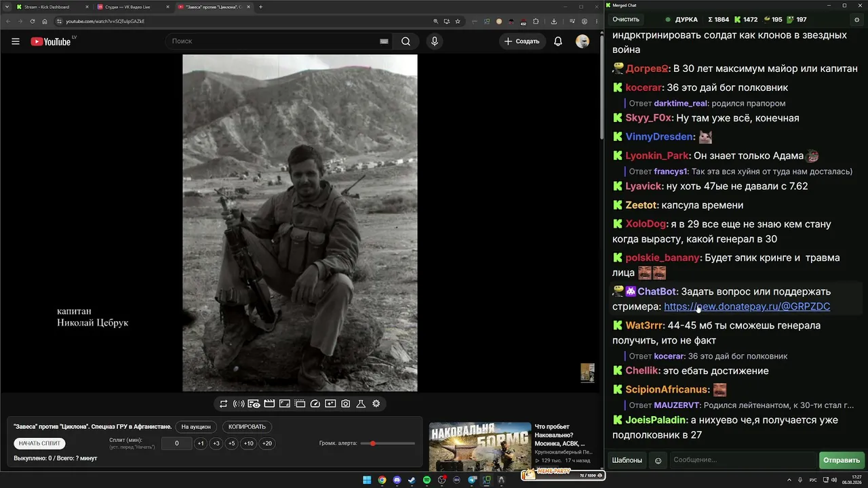868x488 pixels.
Task: Click the rectangle with plus icon
Action: pyautogui.click(x=330, y=404)
